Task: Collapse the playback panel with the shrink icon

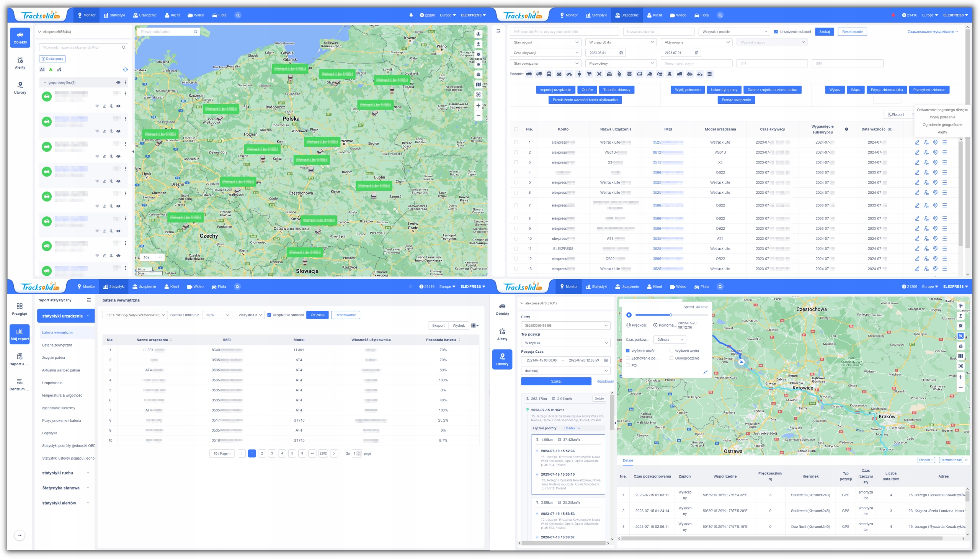Action: (x=705, y=372)
